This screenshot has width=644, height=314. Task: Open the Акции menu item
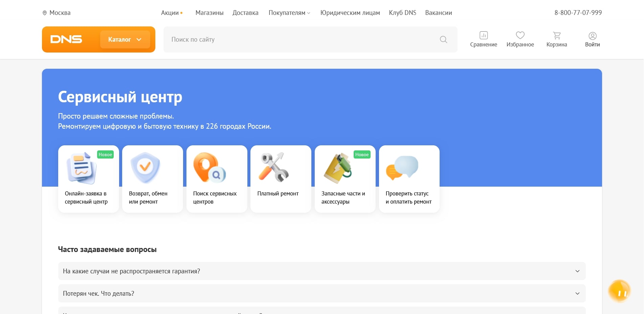170,13
